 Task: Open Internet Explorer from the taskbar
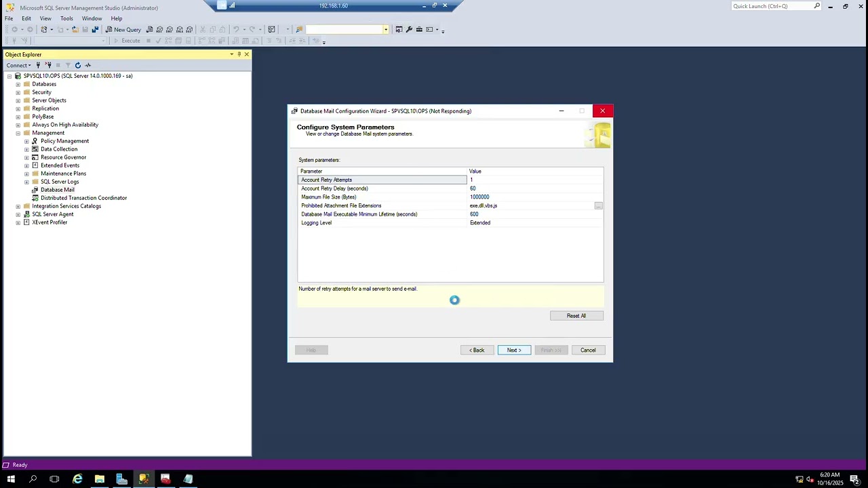(x=77, y=479)
